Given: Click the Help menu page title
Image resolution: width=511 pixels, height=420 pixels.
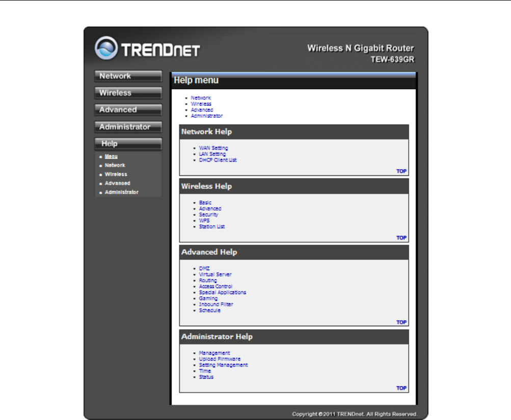Looking at the screenshot, I should click(x=196, y=80).
